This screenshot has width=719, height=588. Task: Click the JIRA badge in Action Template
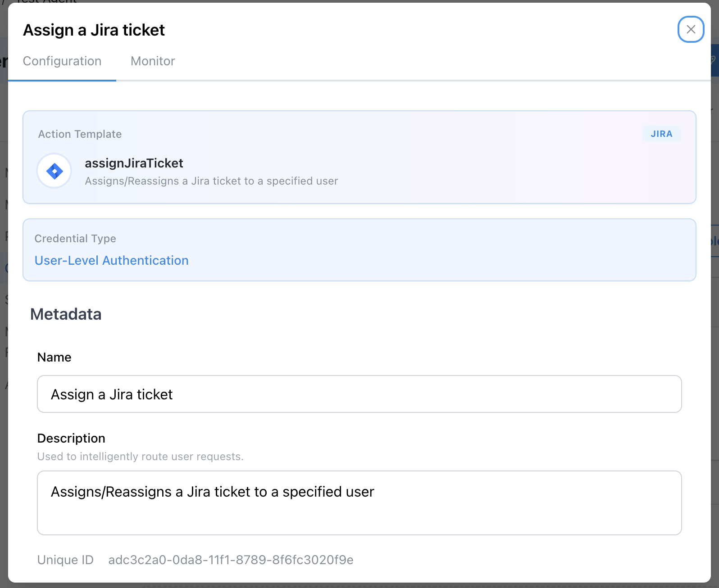click(661, 134)
